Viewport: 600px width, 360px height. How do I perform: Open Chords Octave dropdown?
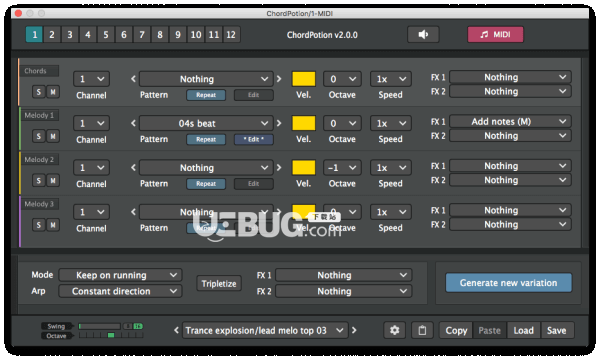[342, 79]
